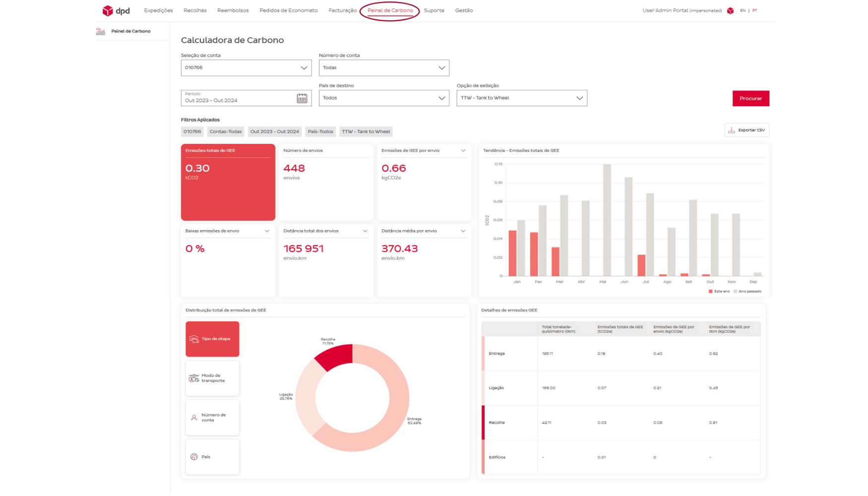Click the User Admin Portal label
Screen dimensions: 868x496
pyautogui.click(x=682, y=10)
